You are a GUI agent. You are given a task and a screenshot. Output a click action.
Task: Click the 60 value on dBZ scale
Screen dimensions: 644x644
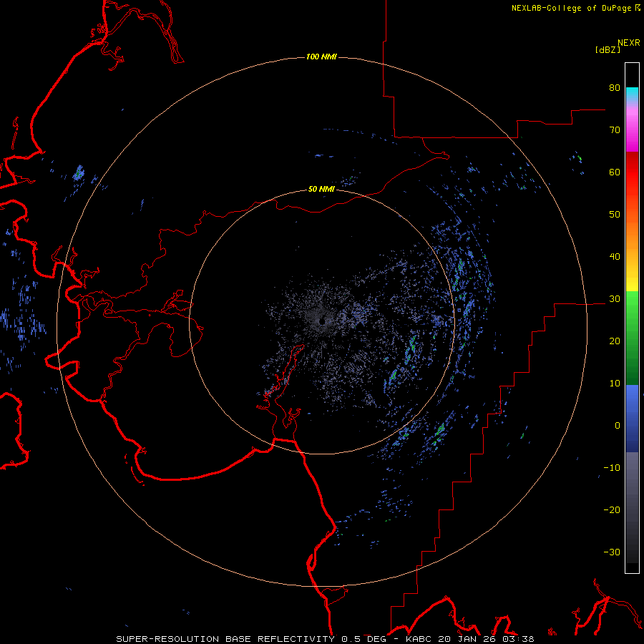(615, 172)
